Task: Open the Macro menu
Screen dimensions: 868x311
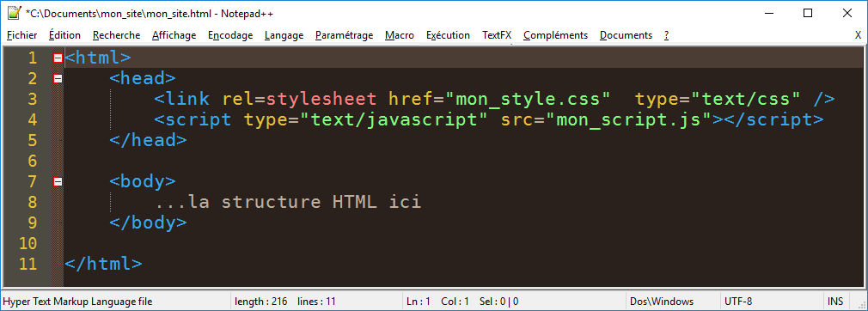Action: point(400,35)
